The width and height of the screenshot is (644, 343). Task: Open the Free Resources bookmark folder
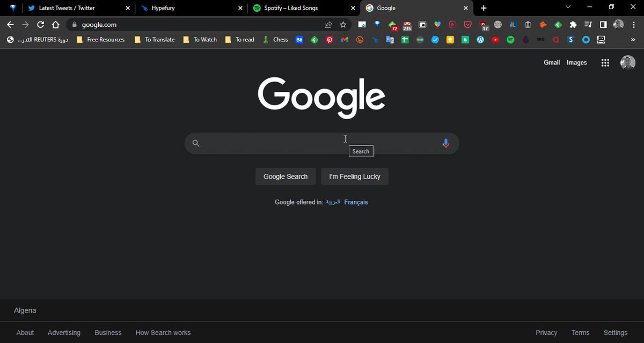point(100,40)
